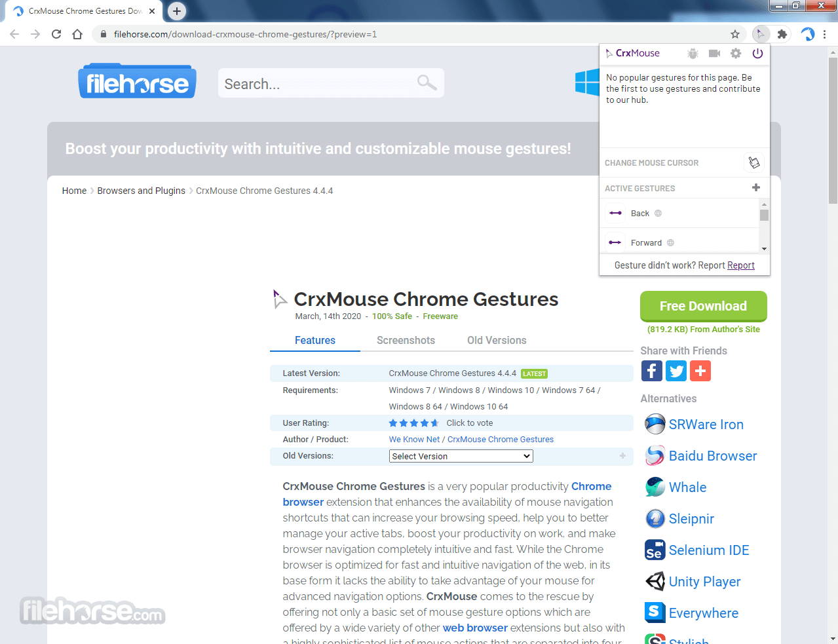Toggle the CrxMouse power button
The height and width of the screenshot is (644, 838).
coord(757,54)
